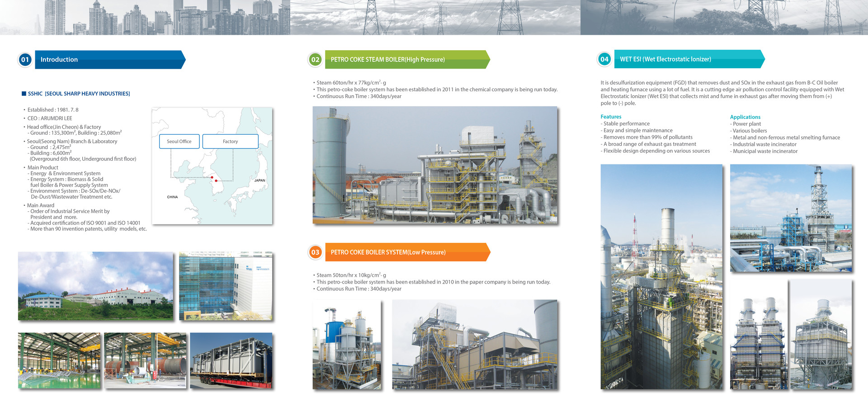This screenshot has height=410, width=868.
Task: Open the Petro Coke Boiler System Low Pressure banner
Action: coord(407,252)
